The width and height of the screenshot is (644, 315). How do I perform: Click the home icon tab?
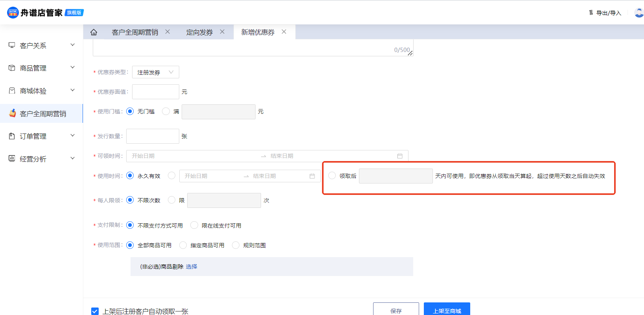pyautogui.click(x=94, y=32)
